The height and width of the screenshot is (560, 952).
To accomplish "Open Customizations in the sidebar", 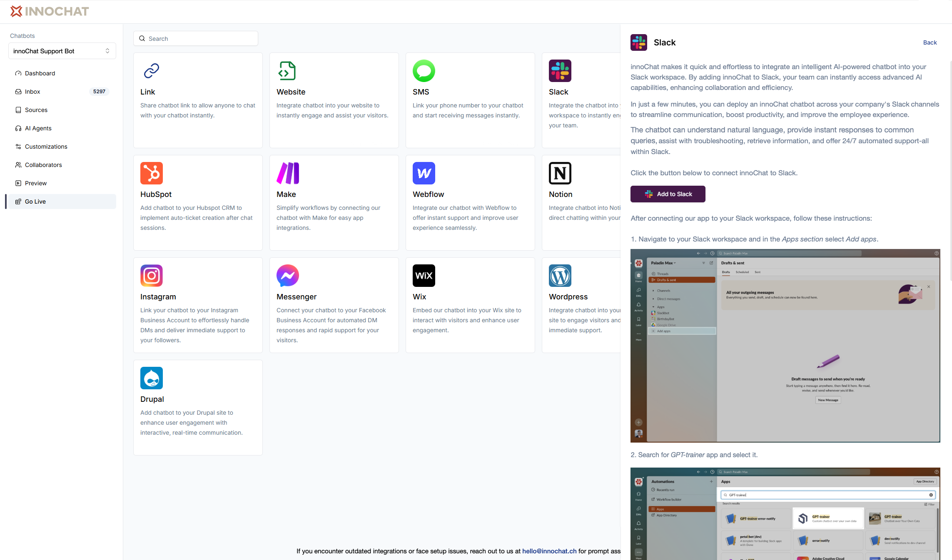I will point(46,147).
